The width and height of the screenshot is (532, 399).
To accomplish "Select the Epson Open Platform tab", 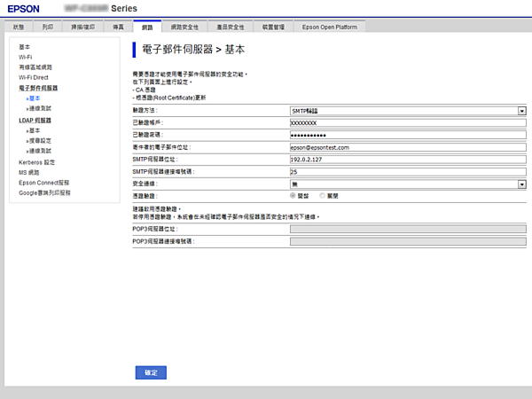I will [329, 27].
